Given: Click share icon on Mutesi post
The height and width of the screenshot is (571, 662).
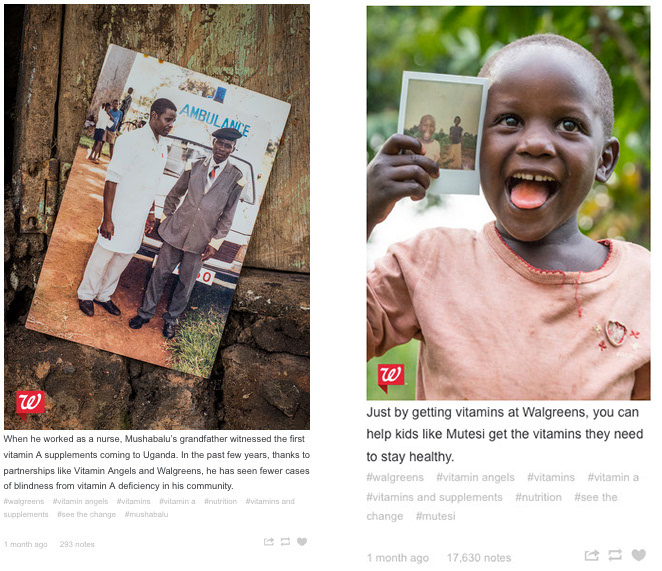Looking at the screenshot, I should coord(591,555).
